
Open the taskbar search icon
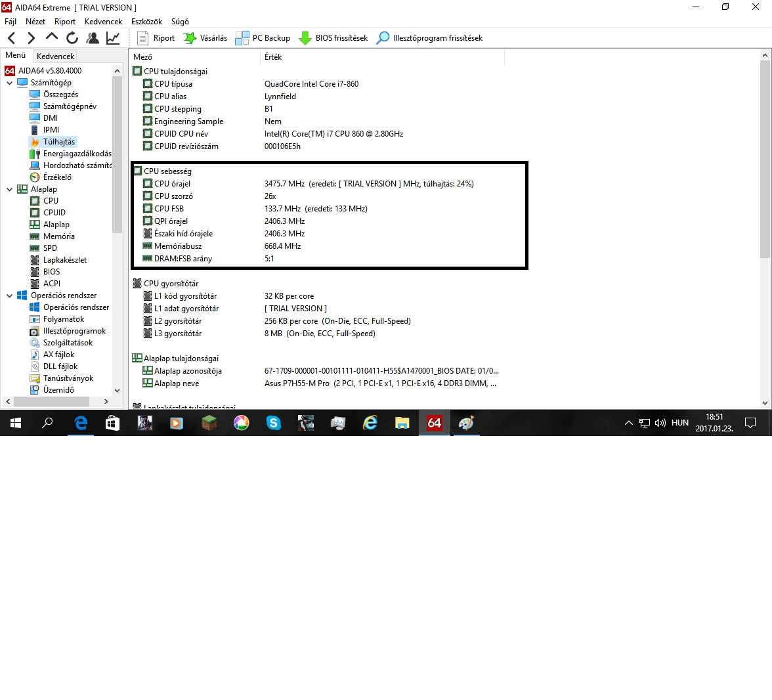47,423
